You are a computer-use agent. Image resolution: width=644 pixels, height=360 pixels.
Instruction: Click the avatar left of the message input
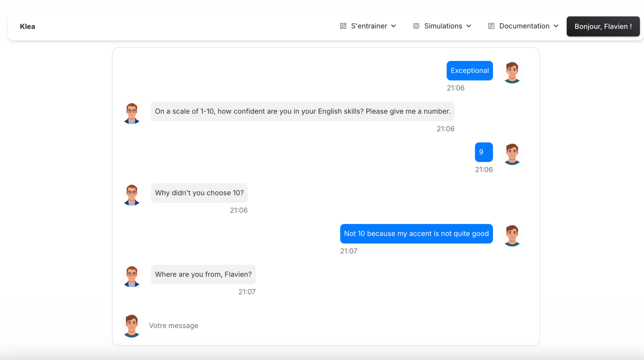pyautogui.click(x=132, y=326)
